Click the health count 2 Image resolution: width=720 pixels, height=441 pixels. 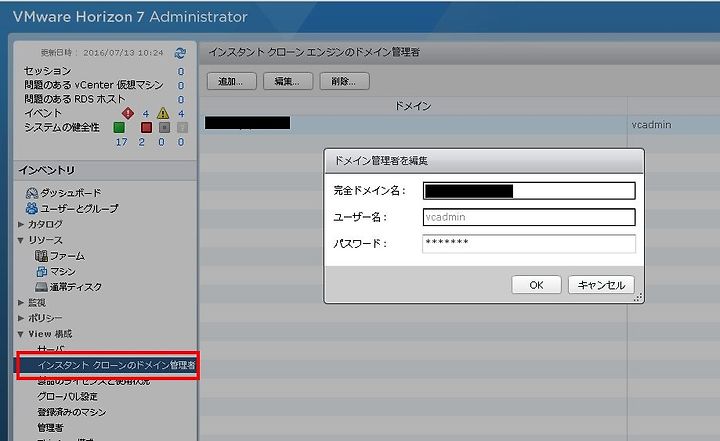(x=141, y=142)
